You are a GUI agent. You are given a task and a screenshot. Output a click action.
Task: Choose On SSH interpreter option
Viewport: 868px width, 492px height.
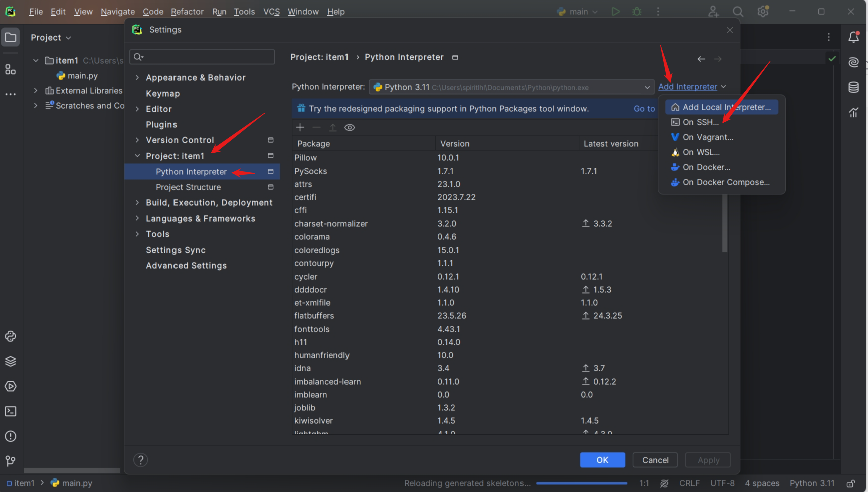point(722,122)
